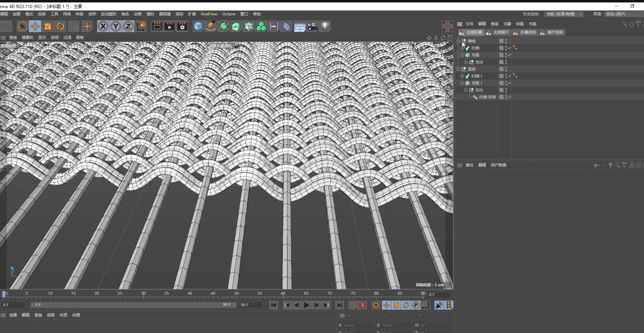Collapse the 竖线 tree node
The image size is (644, 333).
coord(458,69)
